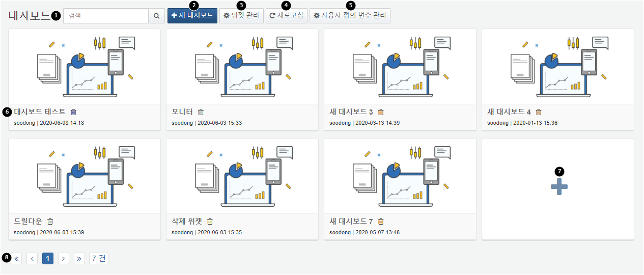The width and height of the screenshot is (644, 275).
Task: Click the trash icon next to 모니터
Action: pos(201,112)
